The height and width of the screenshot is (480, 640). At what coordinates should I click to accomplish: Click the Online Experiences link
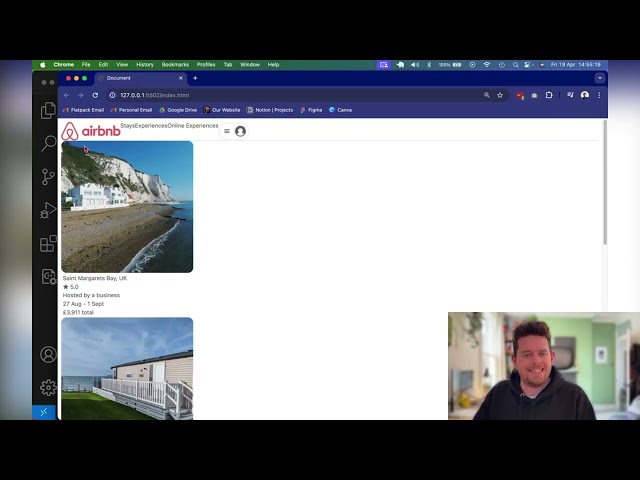(x=193, y=126)
